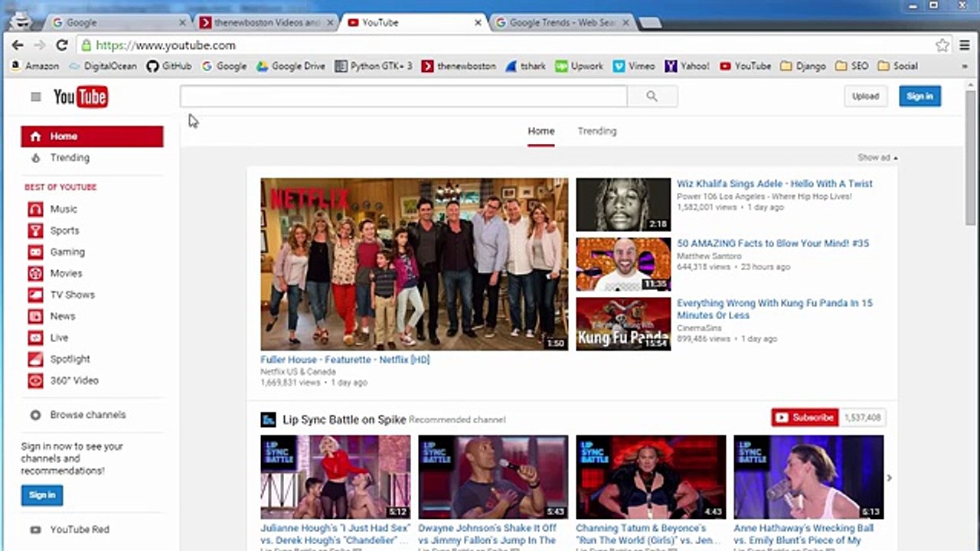Screen dimensions: 980x551
Task: Click Lip Sync Battle on Spike channel name
Action: 345,419
